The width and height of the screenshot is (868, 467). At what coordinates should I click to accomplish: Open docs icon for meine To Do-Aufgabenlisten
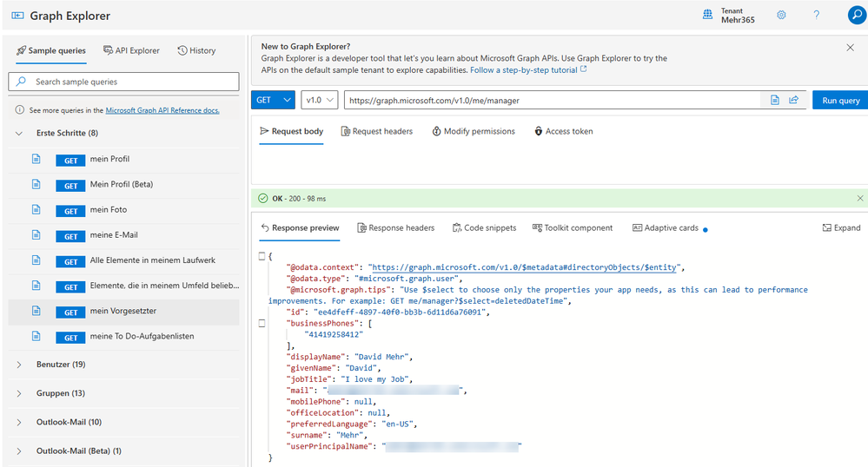36,336
